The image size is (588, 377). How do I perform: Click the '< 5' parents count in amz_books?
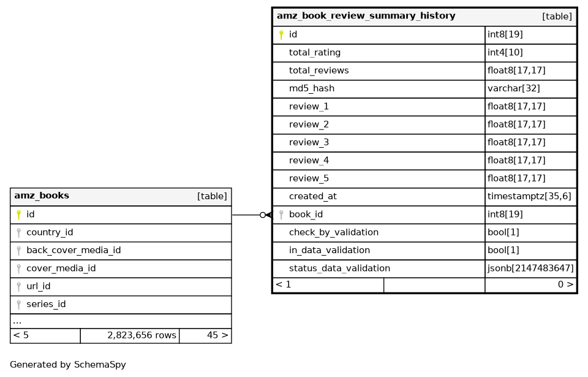(x=21, y=335)
